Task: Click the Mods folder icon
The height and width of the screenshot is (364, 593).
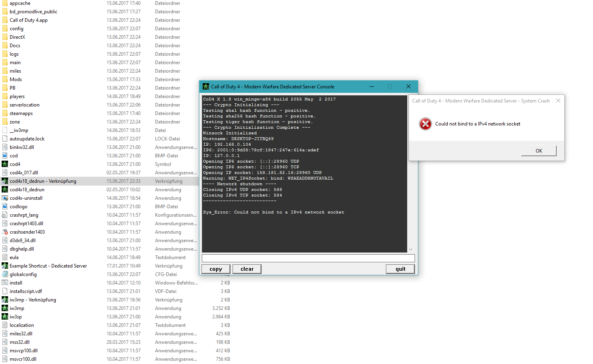Action: pyautogui.click(x=5, y=79)
